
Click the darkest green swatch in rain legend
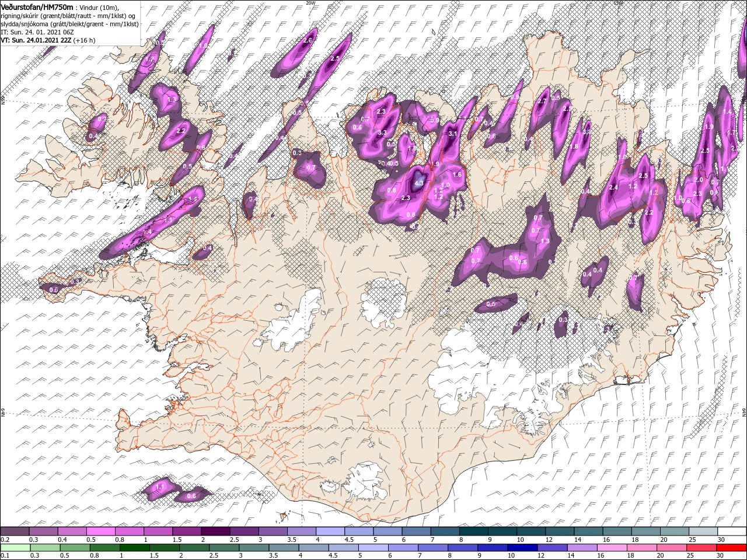point(134,548)
